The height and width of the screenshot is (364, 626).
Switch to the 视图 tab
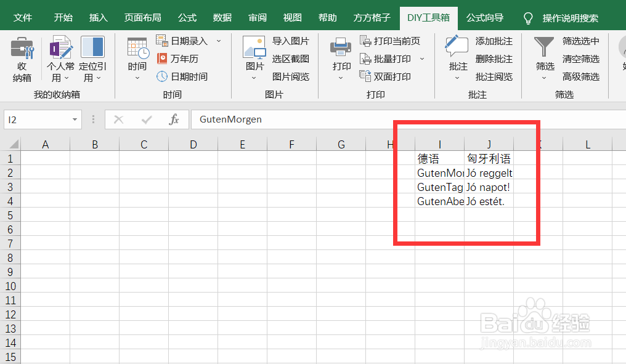click(x=292, y=18)
